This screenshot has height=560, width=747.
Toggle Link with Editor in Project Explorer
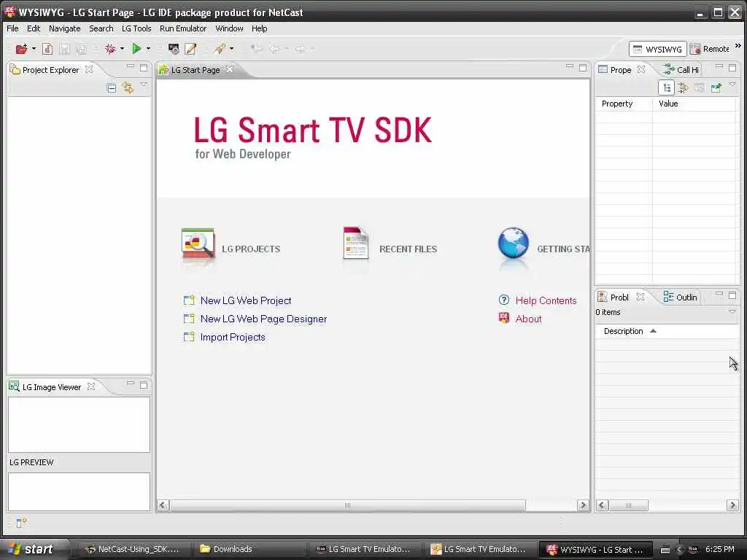tap(128, 87)
